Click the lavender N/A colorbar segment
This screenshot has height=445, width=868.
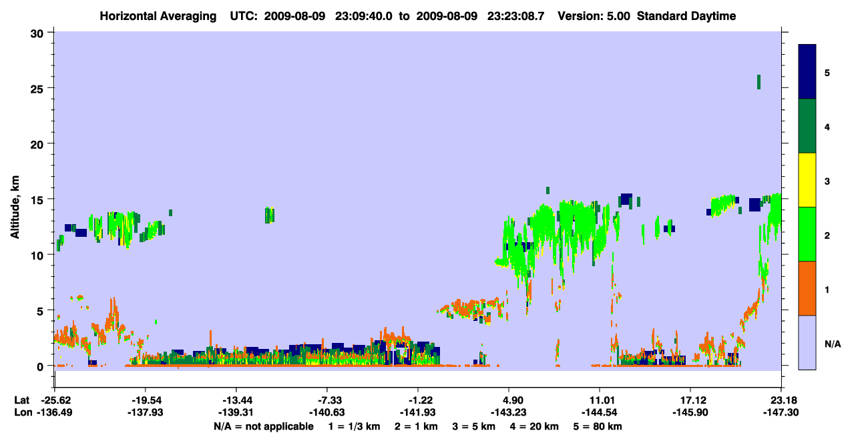807,342
